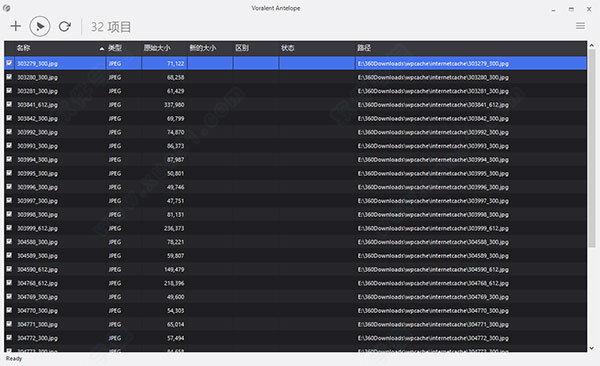600x366 pixels.
Task: Click the path ending in 304772_300.jpg
Action: pyautogui.click(x=433, y=338)
